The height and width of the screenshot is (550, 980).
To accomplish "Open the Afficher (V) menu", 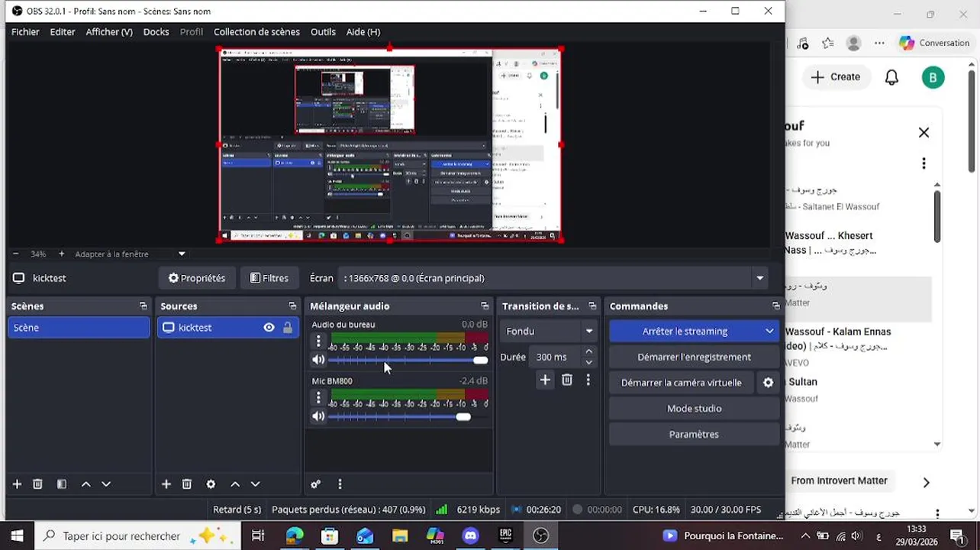I will click(x=109, y=32).
